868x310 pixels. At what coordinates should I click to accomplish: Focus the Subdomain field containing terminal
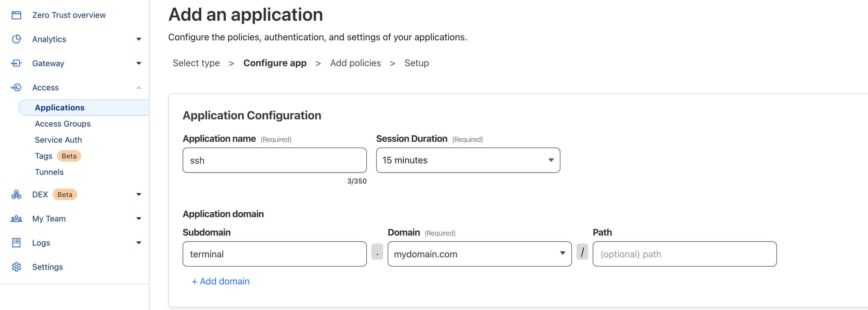275,254
